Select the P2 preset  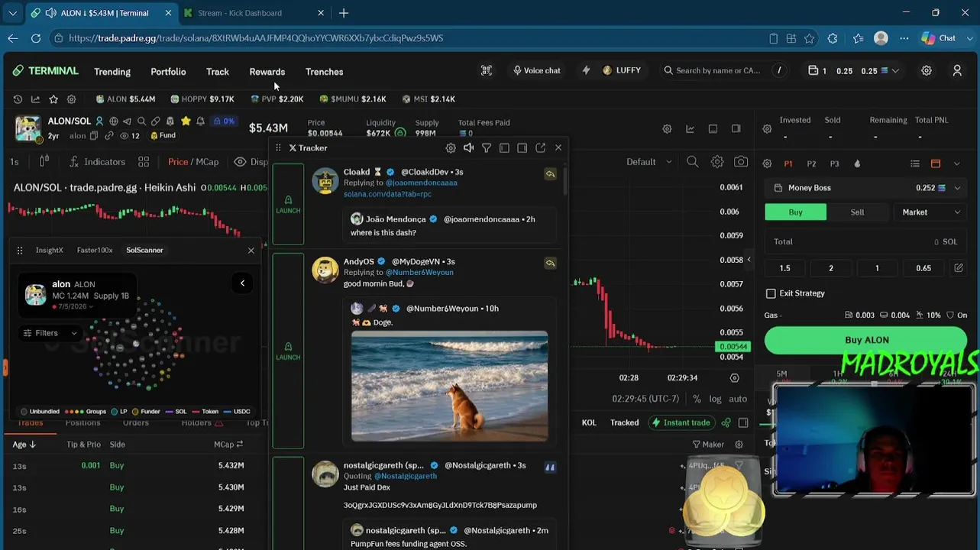(811, 163)
